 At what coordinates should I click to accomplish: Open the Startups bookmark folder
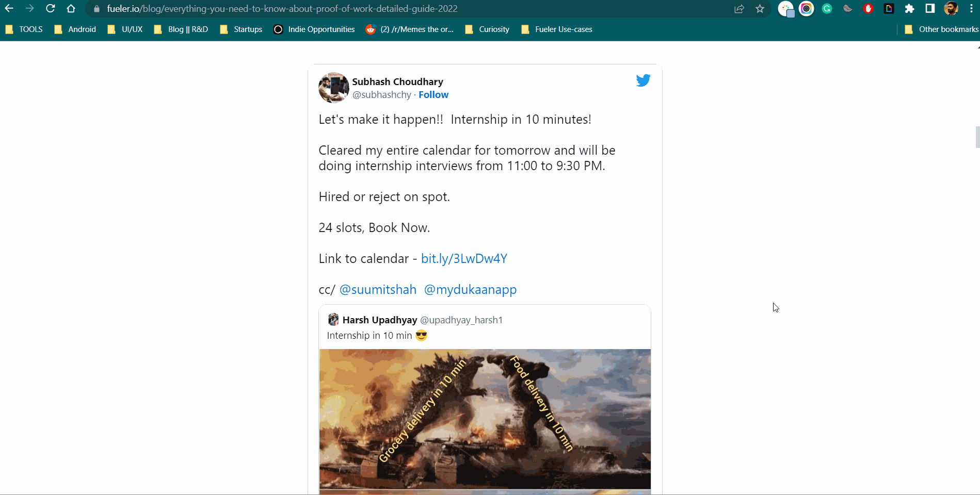click(x=240, y=29)
